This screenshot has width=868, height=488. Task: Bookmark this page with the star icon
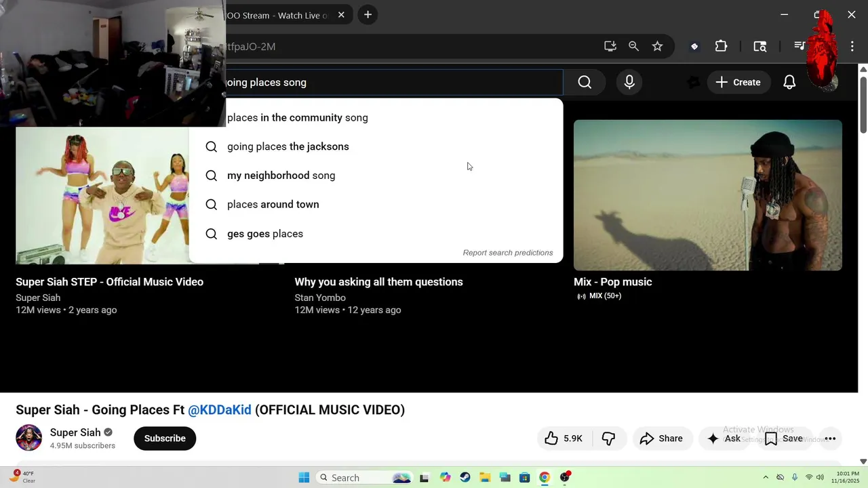coord(657,46)
